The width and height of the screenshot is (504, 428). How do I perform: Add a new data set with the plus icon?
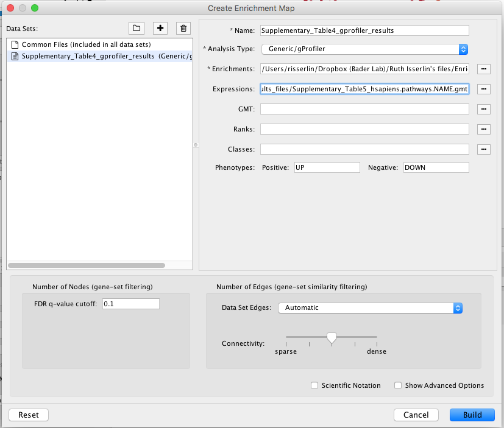(x=158, y=28)
